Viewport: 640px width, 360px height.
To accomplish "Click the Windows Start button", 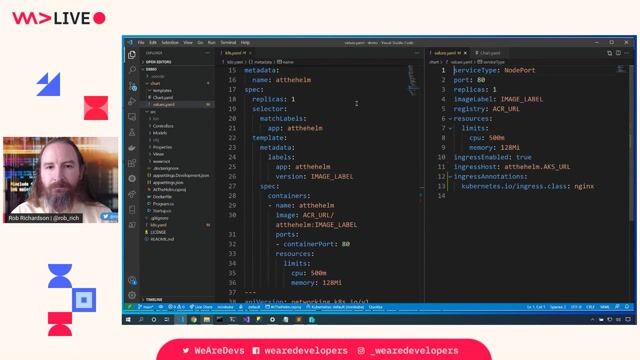I will pyautogui.click(x=128, y=320).
